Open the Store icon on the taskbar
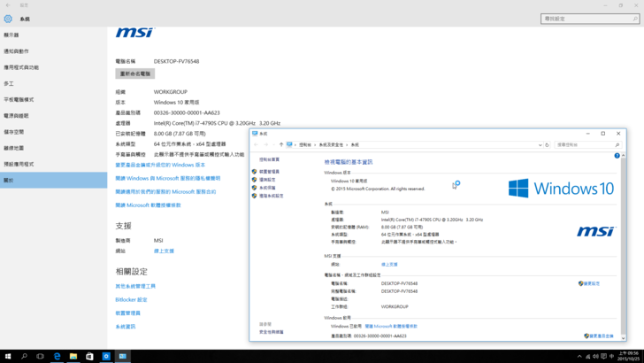The height and width of the screenshot is (363, 644). (x=89, y=356)
